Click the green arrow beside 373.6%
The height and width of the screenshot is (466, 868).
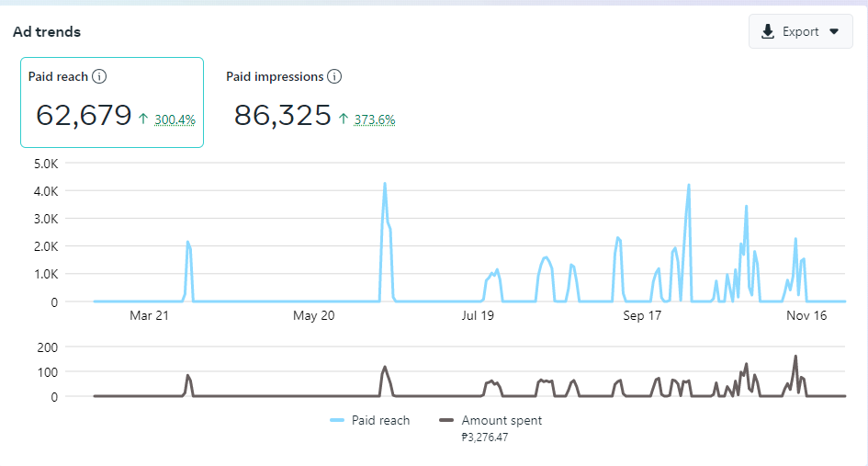pyautogui.click(x=344, y=119)
